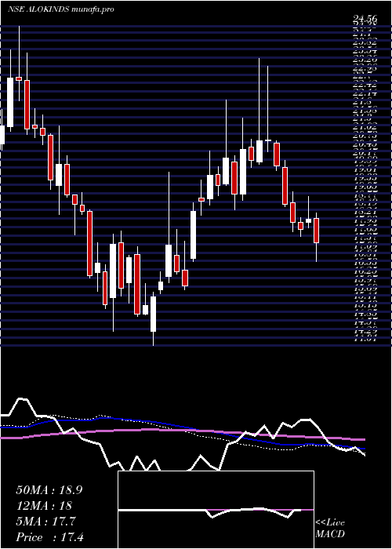Viewport: 392px width, 549px height.
Task: Click the Price : 17.4 label
Action: (x=49, y=536)
